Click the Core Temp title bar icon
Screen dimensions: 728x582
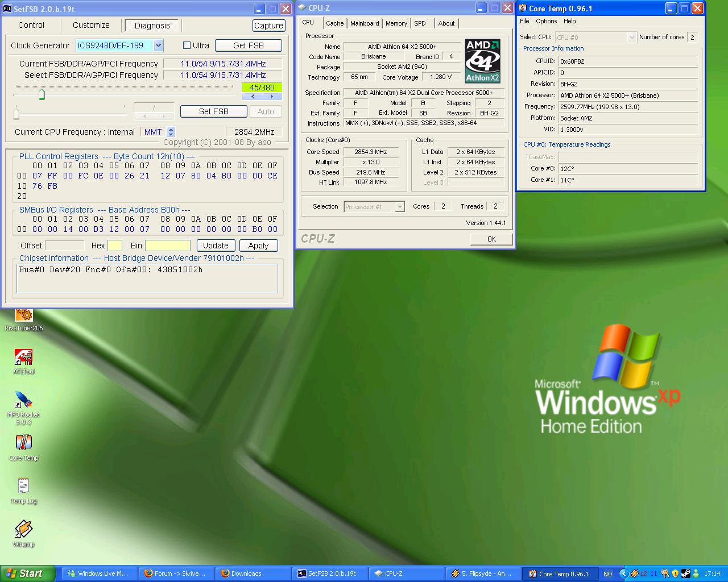coord(523,8)
